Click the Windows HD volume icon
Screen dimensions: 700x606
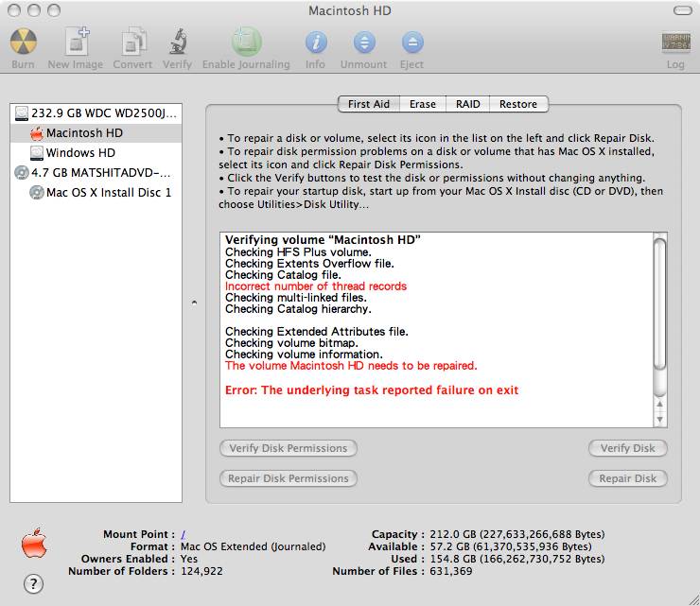click(x=37, y=153)
